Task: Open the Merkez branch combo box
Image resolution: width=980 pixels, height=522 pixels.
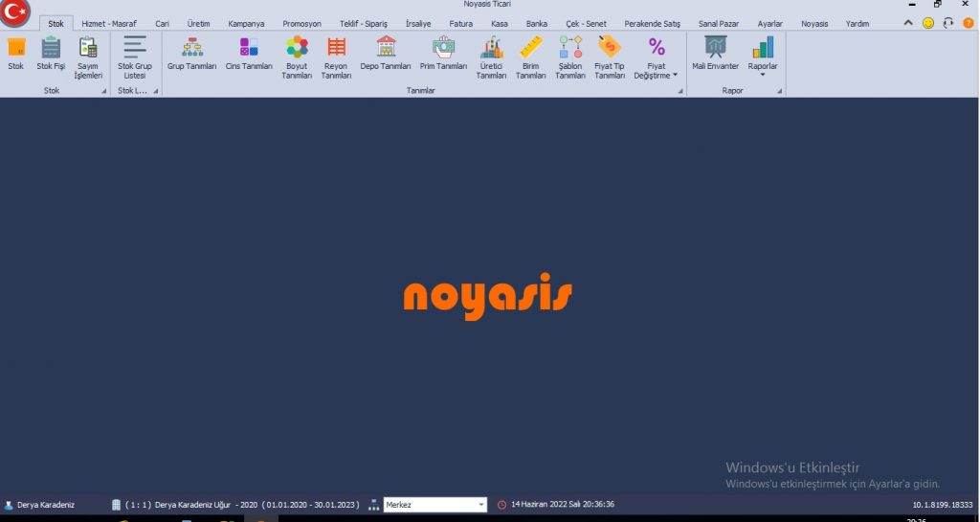Action: [x=435, y=505]
